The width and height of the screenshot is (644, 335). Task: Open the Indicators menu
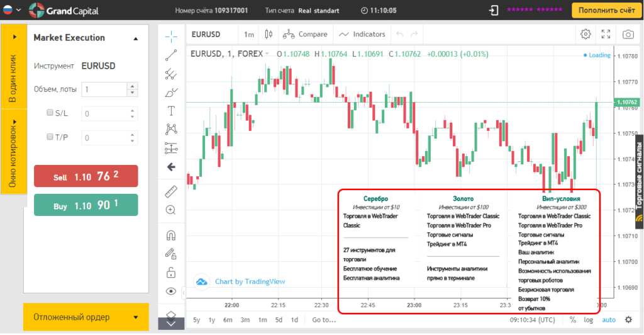[362, 34]
